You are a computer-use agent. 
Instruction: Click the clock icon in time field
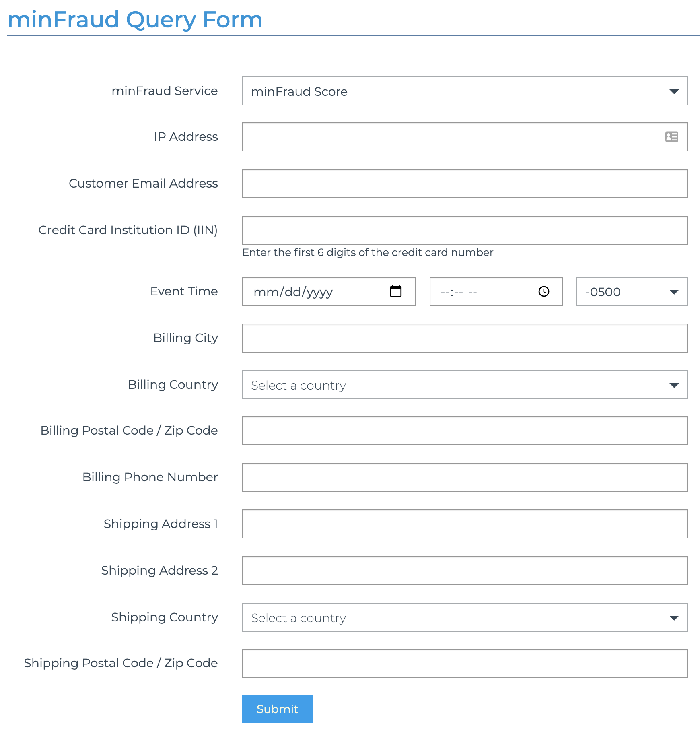544,291
